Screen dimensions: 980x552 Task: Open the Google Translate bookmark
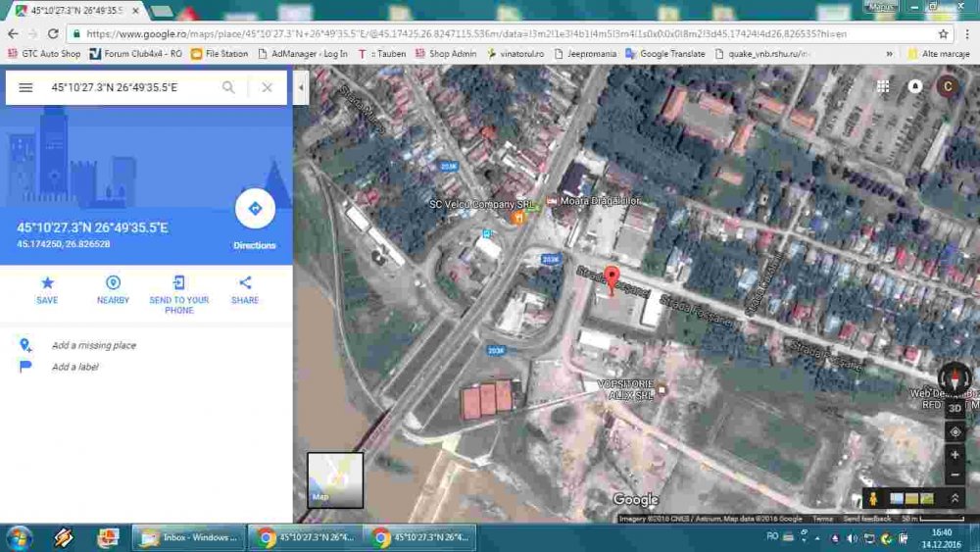click(665, 54)
